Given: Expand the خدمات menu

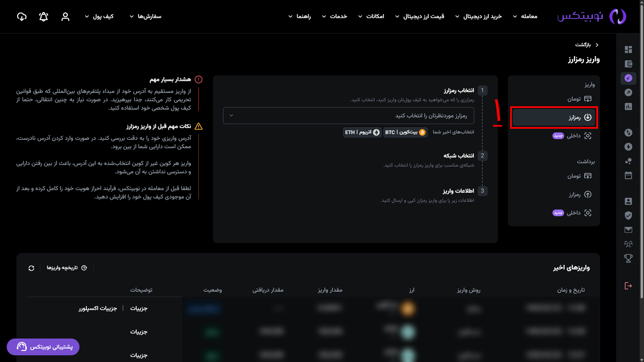Looking at the screenshot, I should (334, 16).
